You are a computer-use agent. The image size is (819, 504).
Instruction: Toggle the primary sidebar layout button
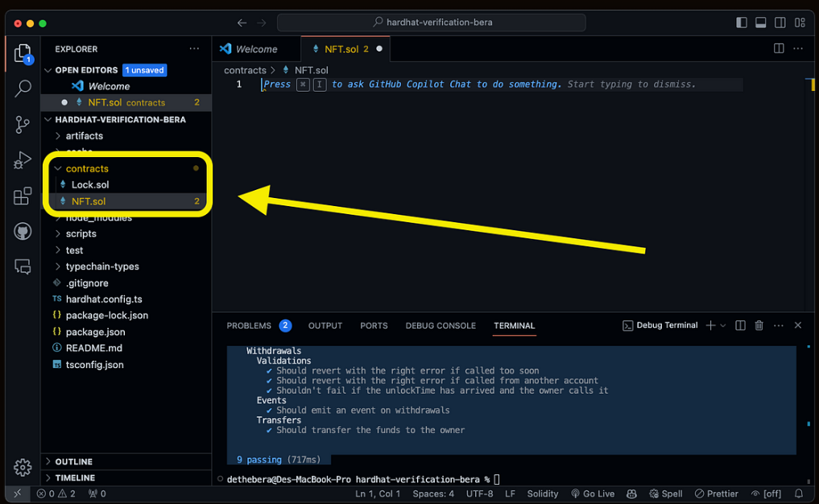point(742,23)
